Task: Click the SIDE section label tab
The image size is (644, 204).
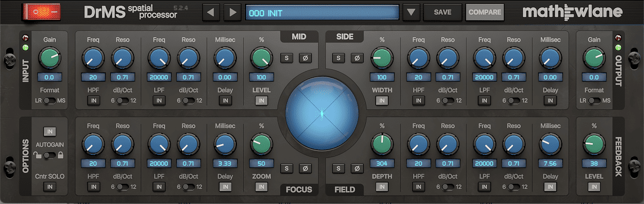Action: (x=345, y=37)
